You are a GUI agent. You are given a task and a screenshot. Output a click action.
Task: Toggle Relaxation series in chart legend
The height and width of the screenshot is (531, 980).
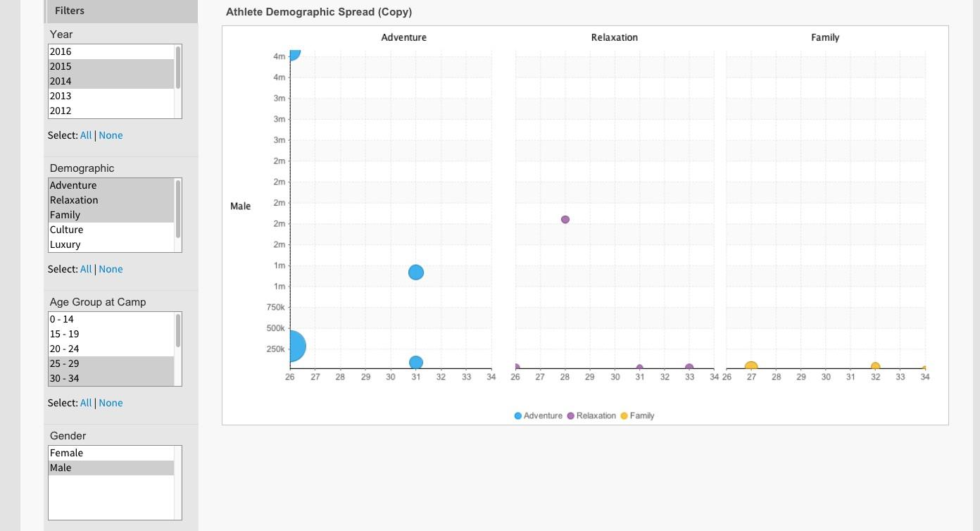(591, 416)
